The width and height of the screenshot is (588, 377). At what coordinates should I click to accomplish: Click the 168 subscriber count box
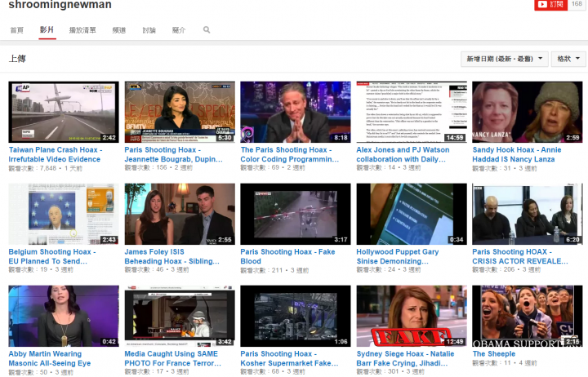tap(577, 4)
